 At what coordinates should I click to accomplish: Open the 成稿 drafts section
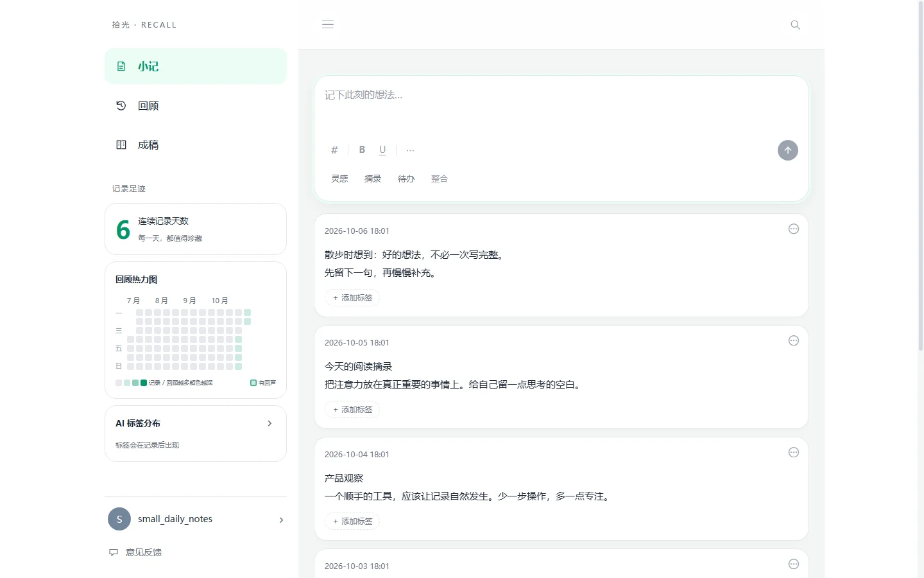pos(196,144)
